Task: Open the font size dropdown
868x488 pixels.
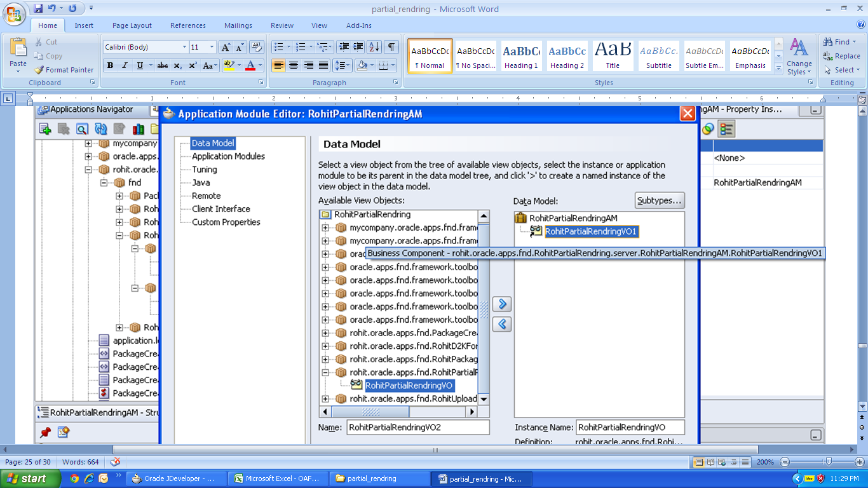Action: pyautogui.click(x=212, y=46)
